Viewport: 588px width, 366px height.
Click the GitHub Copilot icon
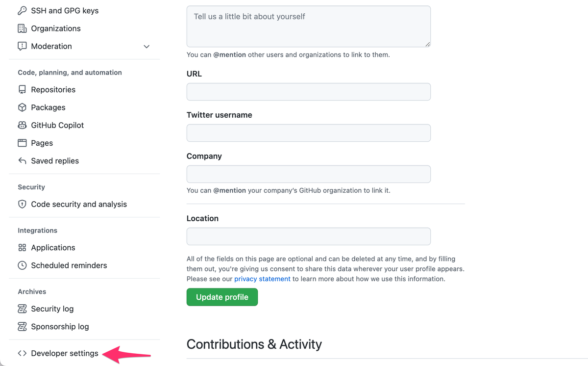(x=22, y=125)
